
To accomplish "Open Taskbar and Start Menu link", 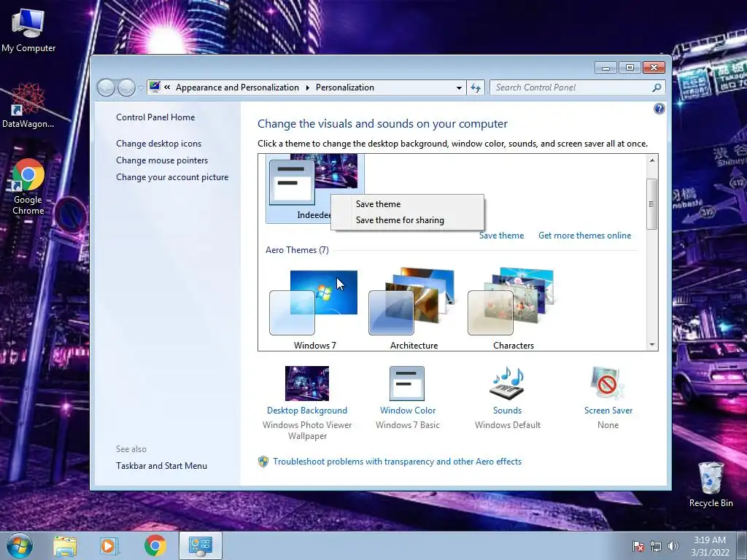I will (161, 466).
